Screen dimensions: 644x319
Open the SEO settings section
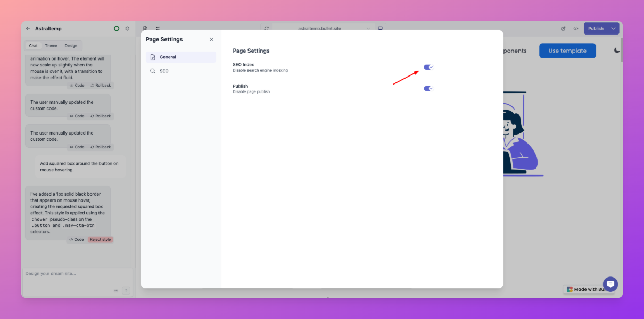(x=181, y=71)
